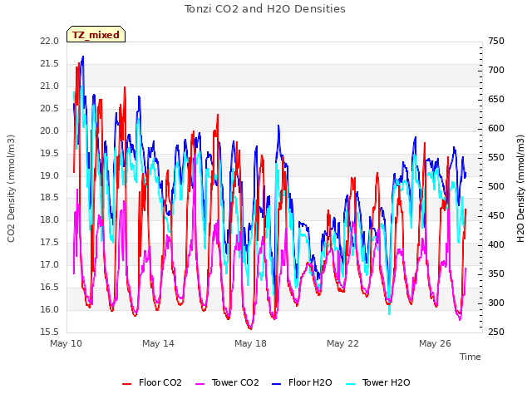Viewport: 532px width, 399px height.
Task: Click the magenta Tower CO2 legend swatch
Action: (200, 384)
